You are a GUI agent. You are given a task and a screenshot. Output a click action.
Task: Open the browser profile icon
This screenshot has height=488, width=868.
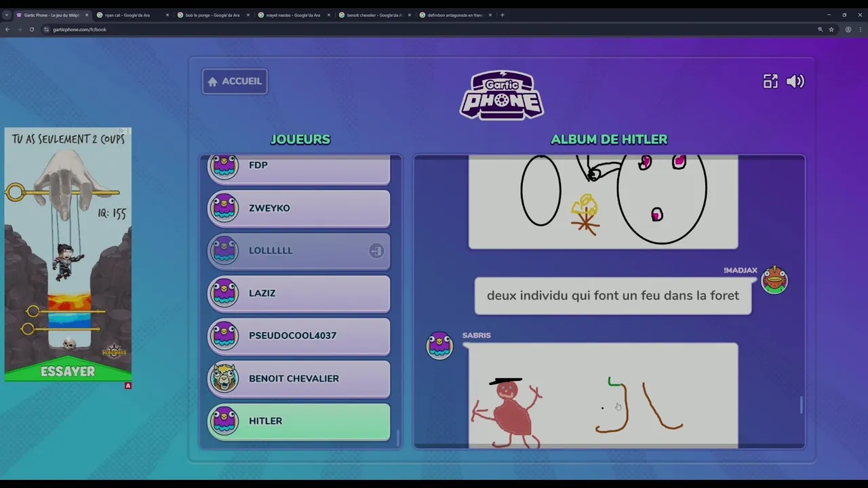pyautogui.click(x=848, y=29)
